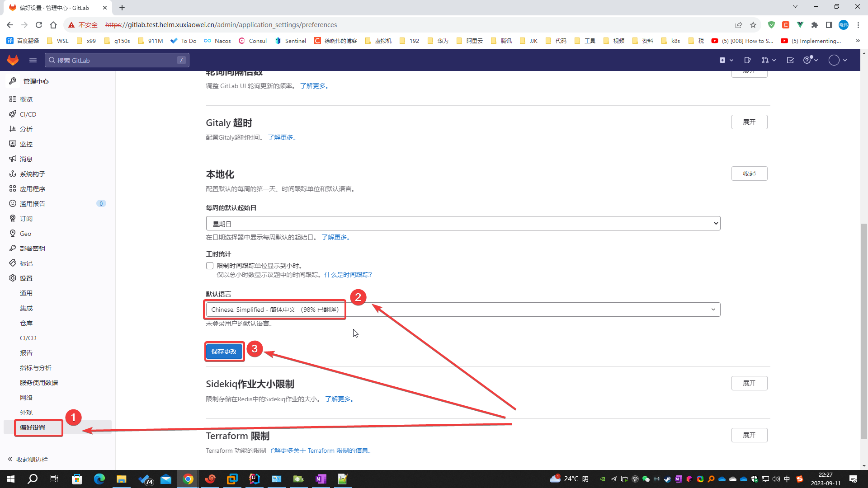Open the issues icon in top bar
Screen dimensions: 868x488
point(747,60)
